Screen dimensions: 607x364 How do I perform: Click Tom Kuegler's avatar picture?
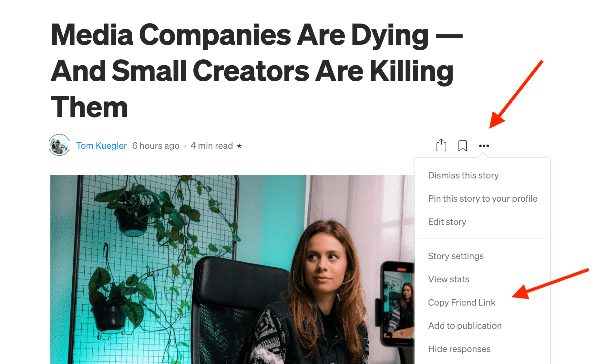59,145
